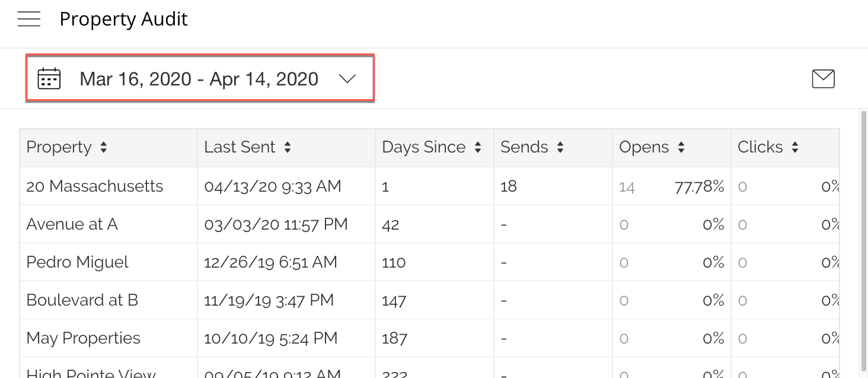Sort by Sends column arrows

click(560, 148)
